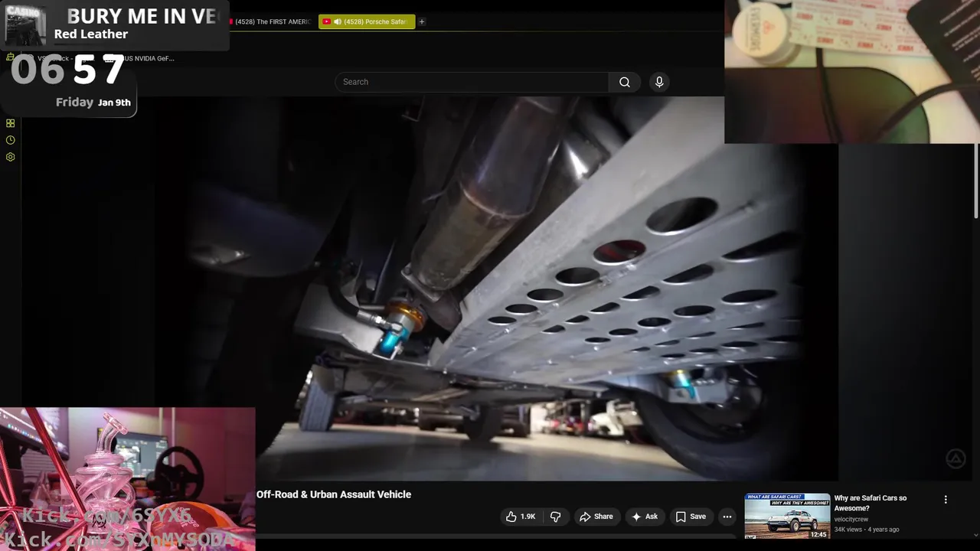Click the scroll-to-top arrow icon at right
The height and width of the screenshot is (551, 980).
(955, 458)
